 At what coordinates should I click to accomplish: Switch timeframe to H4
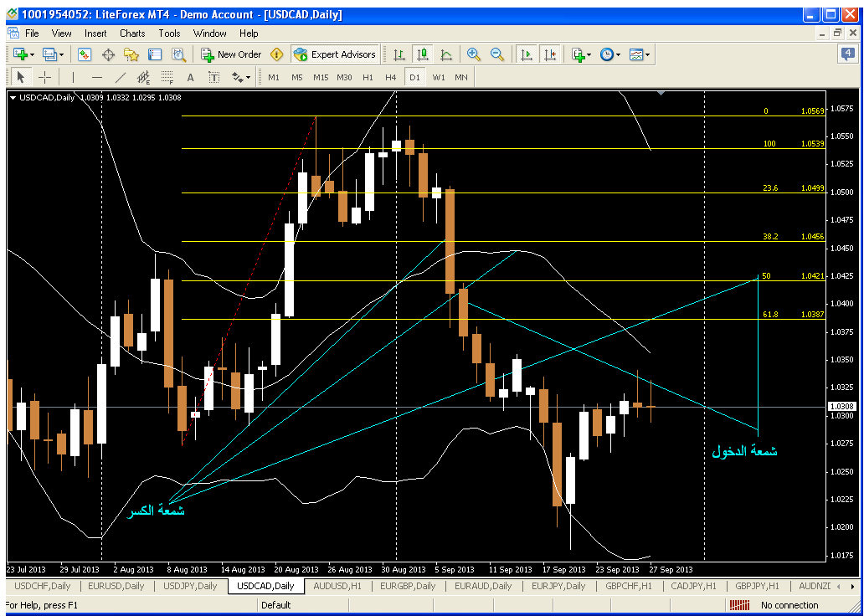pyautogui.click(x=391, y=77)
